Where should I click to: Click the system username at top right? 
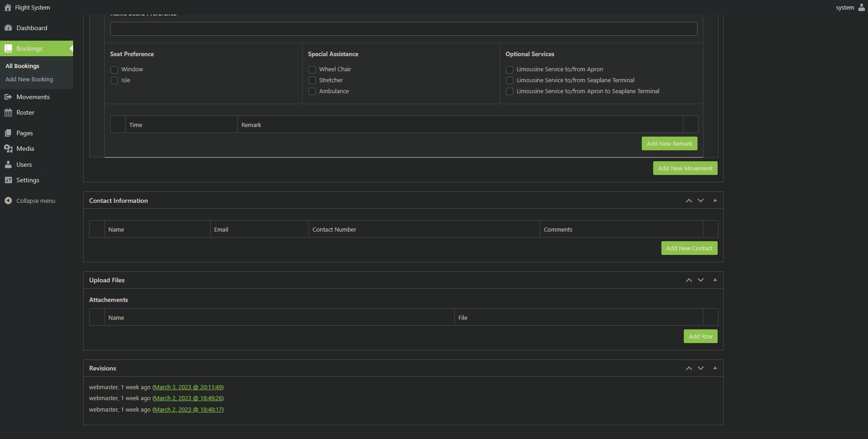coord(845,7)
